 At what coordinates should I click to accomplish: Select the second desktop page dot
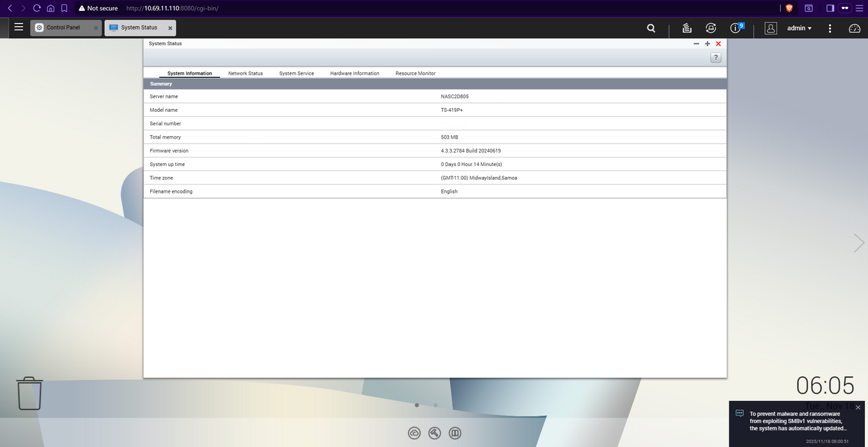point(435,405)
